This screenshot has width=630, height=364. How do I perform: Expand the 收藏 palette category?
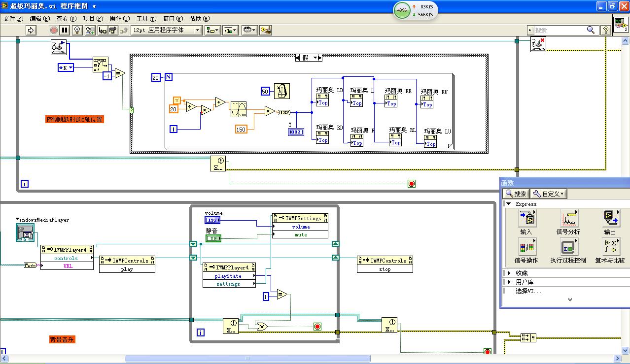[x=509, y=273]
